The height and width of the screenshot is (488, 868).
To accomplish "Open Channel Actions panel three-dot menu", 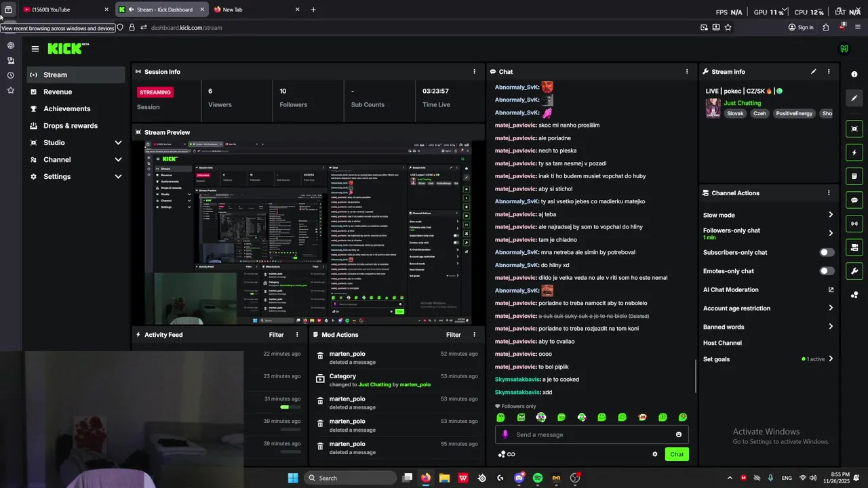I will tap(828, 192).
